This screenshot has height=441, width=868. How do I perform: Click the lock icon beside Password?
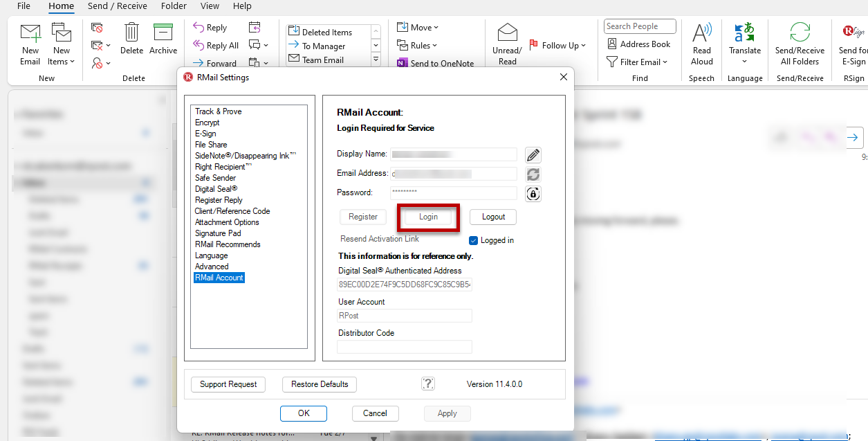pyautogui.click(x=533, y=194)
